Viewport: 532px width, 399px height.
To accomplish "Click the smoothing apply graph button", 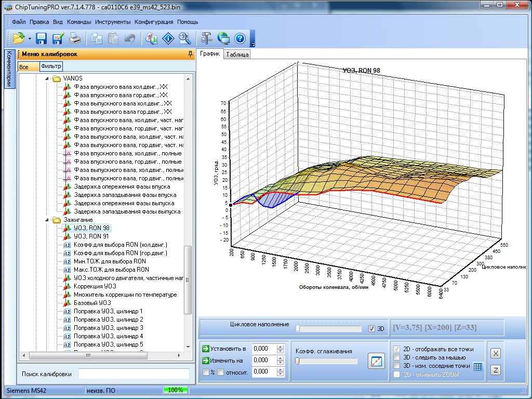I will click(376, 360).
